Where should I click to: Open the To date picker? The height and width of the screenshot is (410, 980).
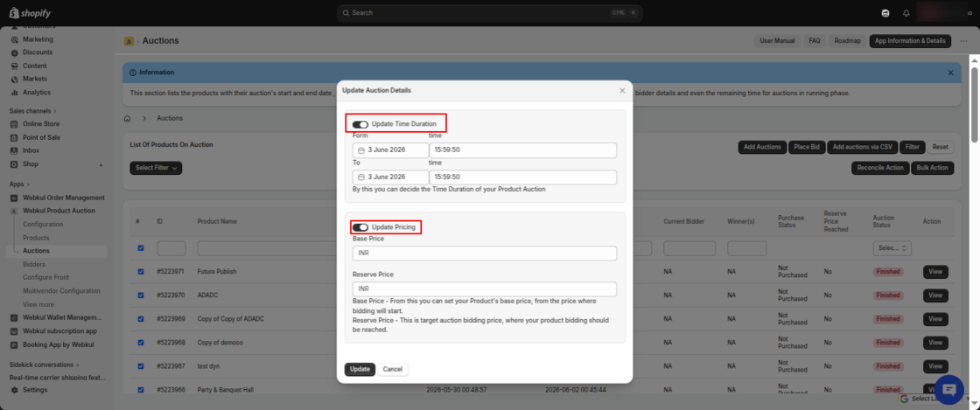[390, 177]
